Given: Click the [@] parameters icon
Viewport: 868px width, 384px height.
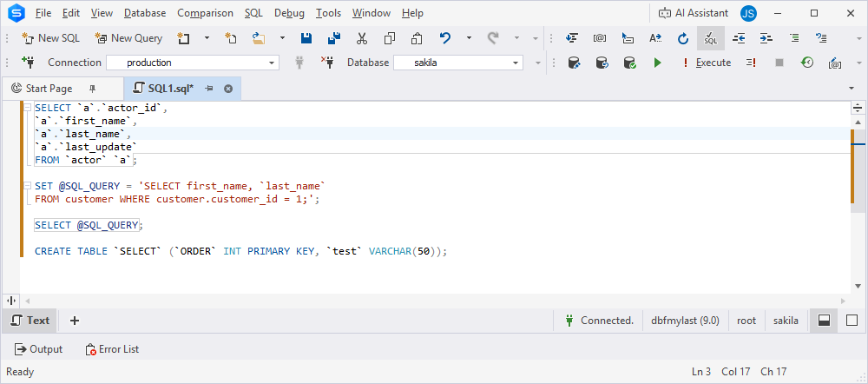Looking at the screenshot, I should 600,38.
